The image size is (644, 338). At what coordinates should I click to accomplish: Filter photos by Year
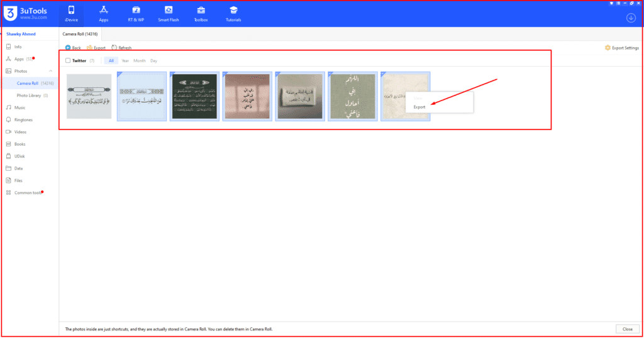[x=125, y=61]
